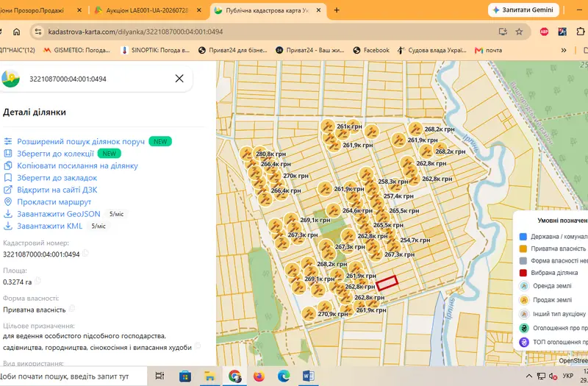Image resolution: width=588 pixels, height=386 pixels.
Task: Open the extensions puzzle icon
Action: pos(581,32)
